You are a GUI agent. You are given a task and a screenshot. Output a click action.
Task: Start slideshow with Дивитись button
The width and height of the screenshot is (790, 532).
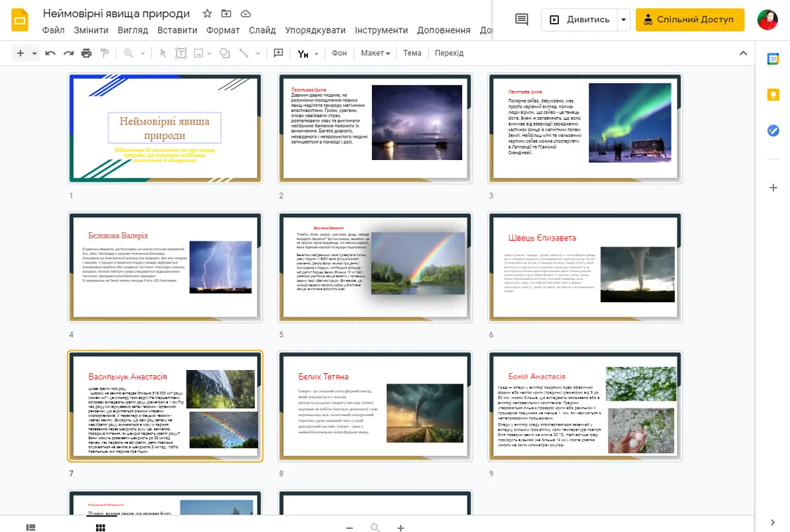(x=579, y=20)
